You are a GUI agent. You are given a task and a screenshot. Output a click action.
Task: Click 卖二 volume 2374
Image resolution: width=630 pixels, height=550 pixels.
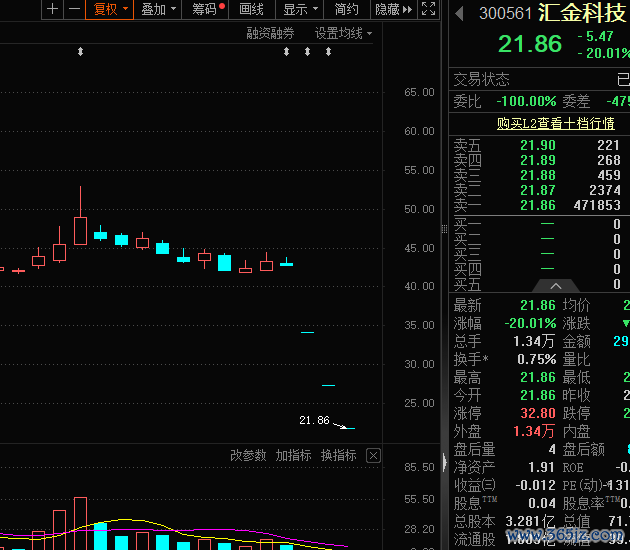click(x=605, y=190)
